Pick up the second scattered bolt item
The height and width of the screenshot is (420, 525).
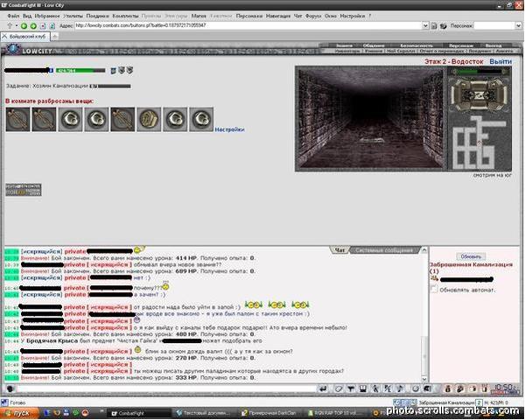pyautogui.click(x=44, y=119)
